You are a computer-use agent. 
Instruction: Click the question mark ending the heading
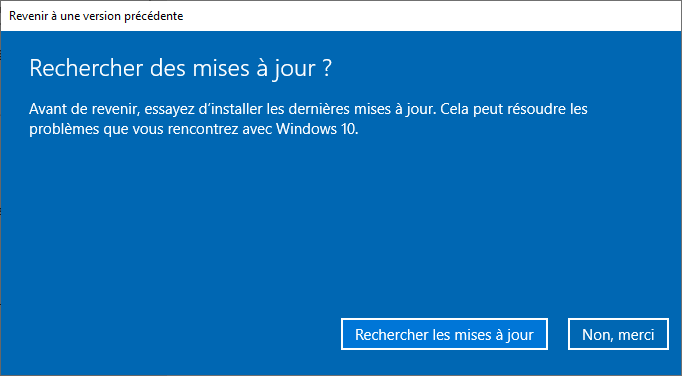tap(327, 68)
